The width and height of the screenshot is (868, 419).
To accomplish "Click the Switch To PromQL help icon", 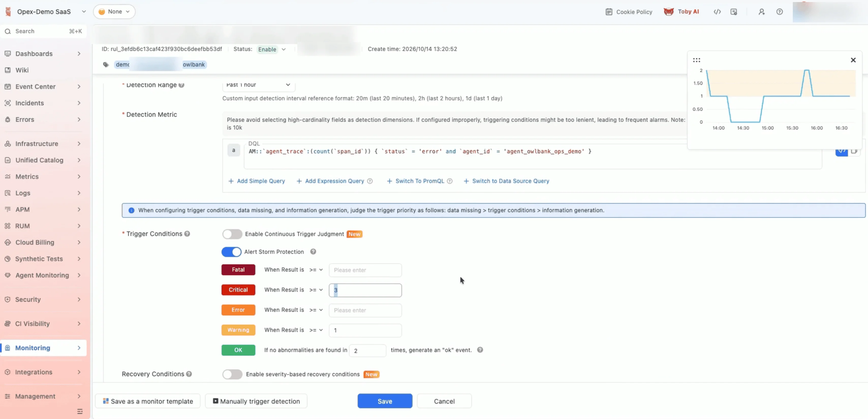I will click(449, 181).
